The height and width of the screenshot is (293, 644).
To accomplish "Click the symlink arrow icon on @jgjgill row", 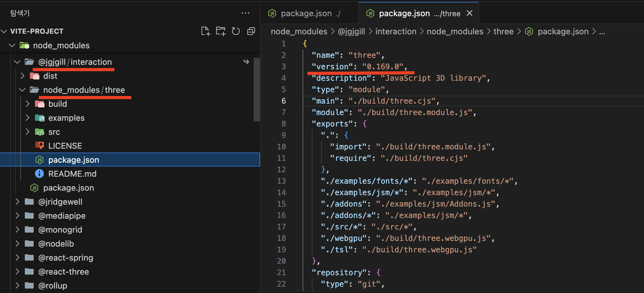I will pos(246,62).
